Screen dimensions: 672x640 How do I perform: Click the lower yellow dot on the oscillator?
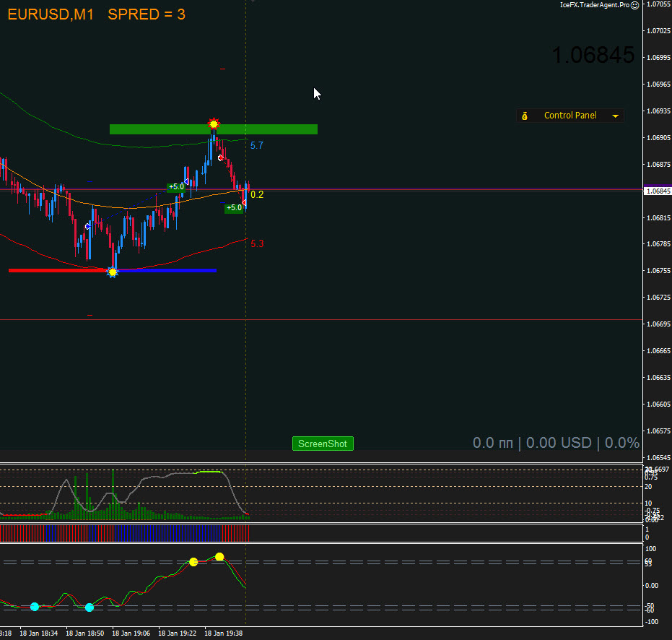193,562
